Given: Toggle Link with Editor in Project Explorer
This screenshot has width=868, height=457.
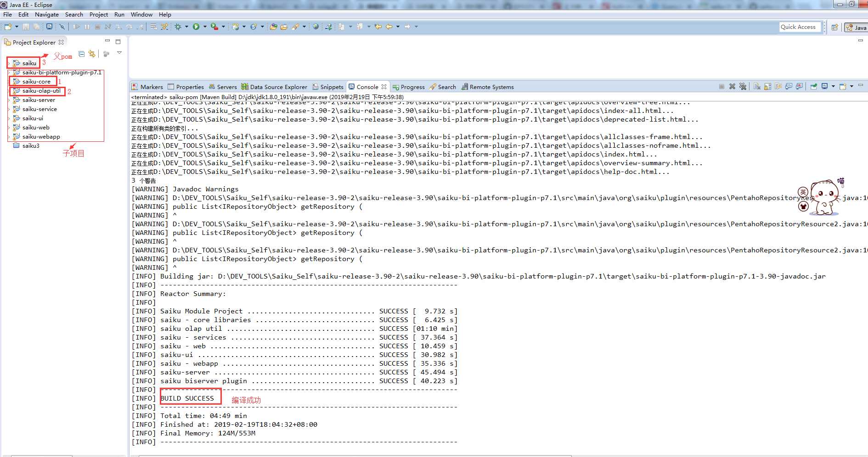Looking at the screenshot, I should click(92, 54).
